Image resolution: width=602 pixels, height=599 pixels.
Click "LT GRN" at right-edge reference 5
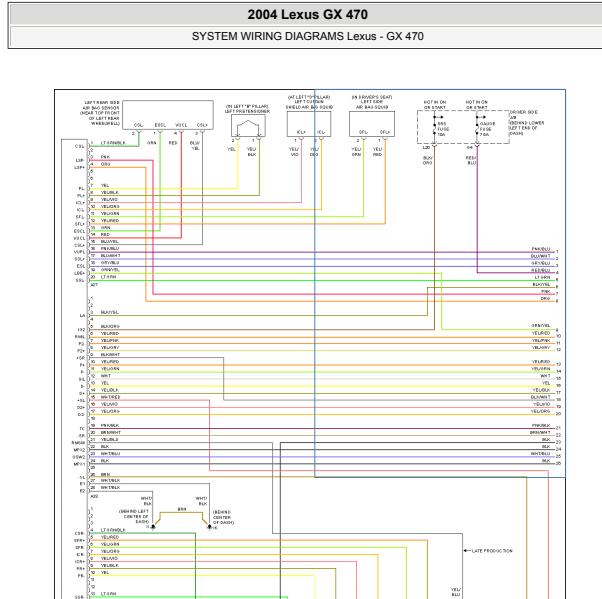[x=542, y=277]
